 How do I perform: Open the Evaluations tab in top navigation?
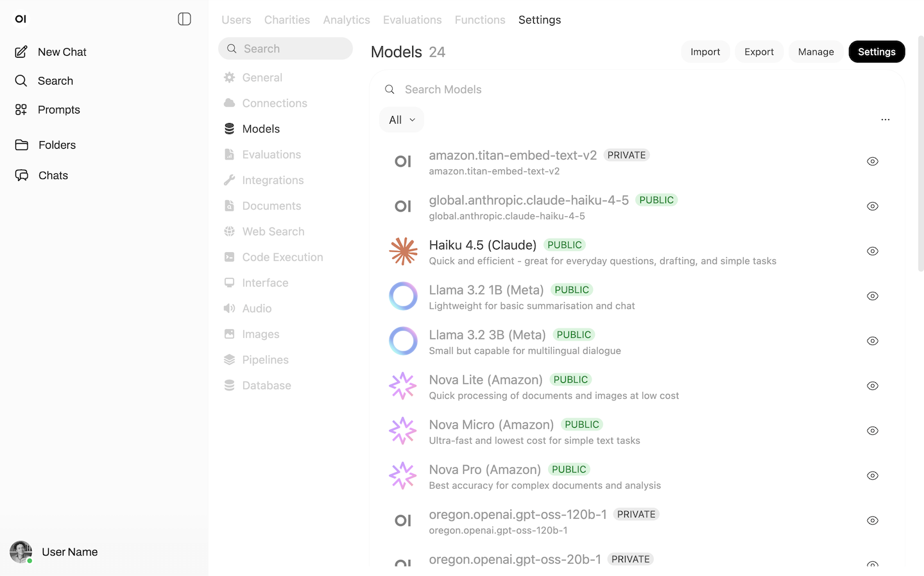(x=412, y=20)
